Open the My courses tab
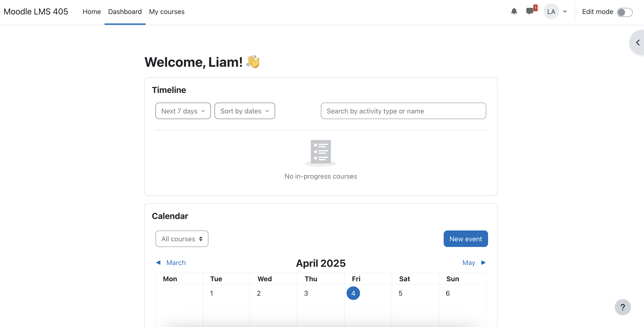 click(167, 12)
